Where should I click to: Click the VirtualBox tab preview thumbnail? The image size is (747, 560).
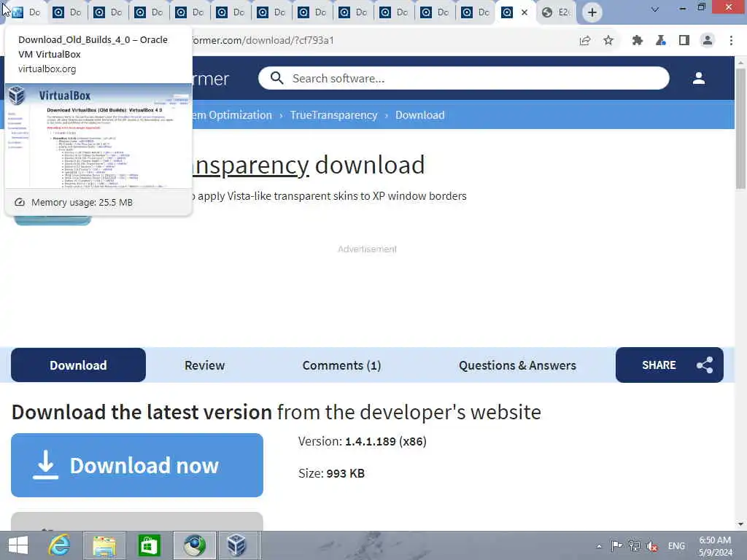[98, 136]
